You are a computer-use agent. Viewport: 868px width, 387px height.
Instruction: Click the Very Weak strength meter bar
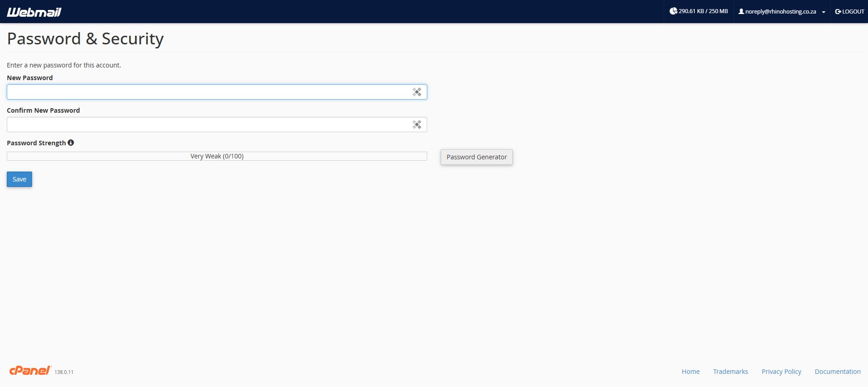click(217, 156)
